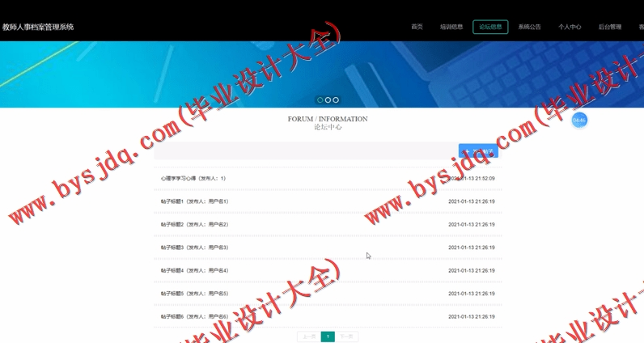
Task: Open the 个人中心 nav item
Action: (570, 27)
